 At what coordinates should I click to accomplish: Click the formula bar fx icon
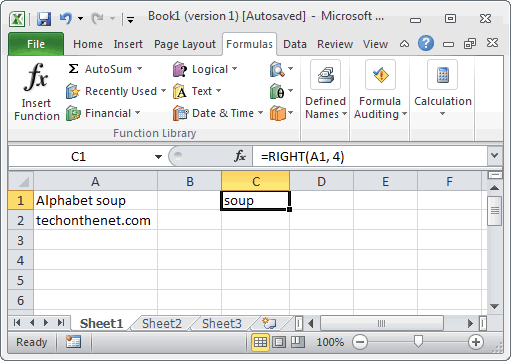tap(240, 156)
